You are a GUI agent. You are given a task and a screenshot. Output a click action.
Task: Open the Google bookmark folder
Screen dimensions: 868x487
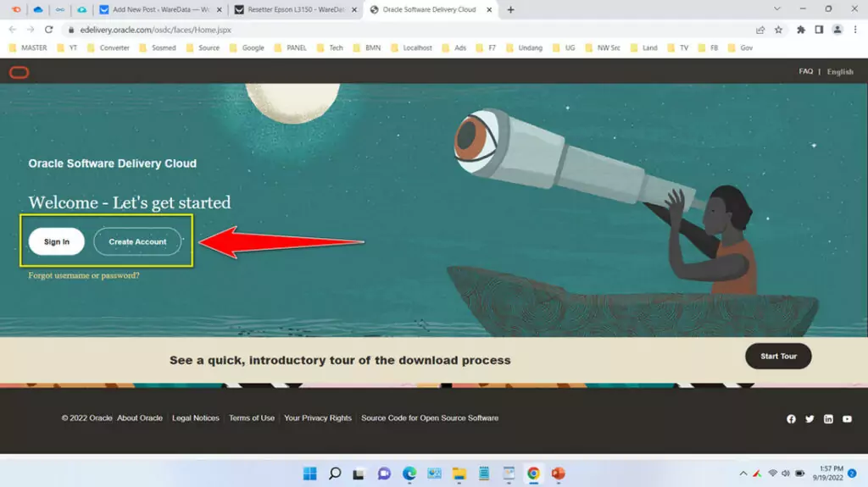[247, 47]
